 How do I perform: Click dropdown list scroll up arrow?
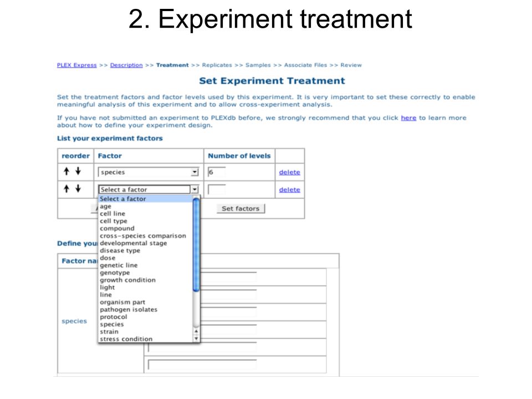(x=196, y=331)
